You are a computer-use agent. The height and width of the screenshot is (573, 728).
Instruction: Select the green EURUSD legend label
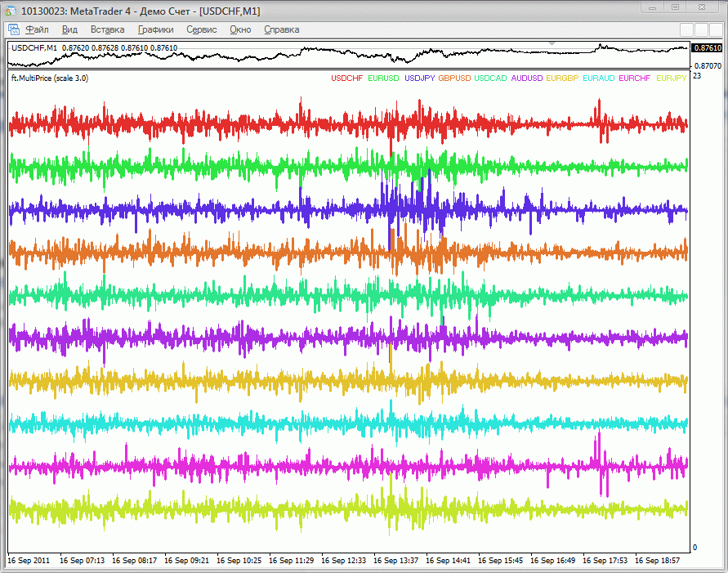pyautogui.click(x=383, y=78)
